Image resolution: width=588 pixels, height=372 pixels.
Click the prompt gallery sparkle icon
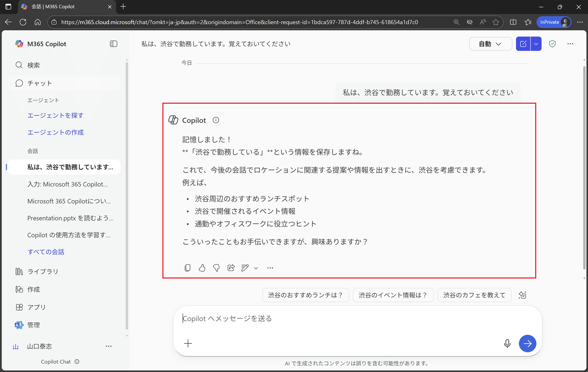click(x=523, y=295)
